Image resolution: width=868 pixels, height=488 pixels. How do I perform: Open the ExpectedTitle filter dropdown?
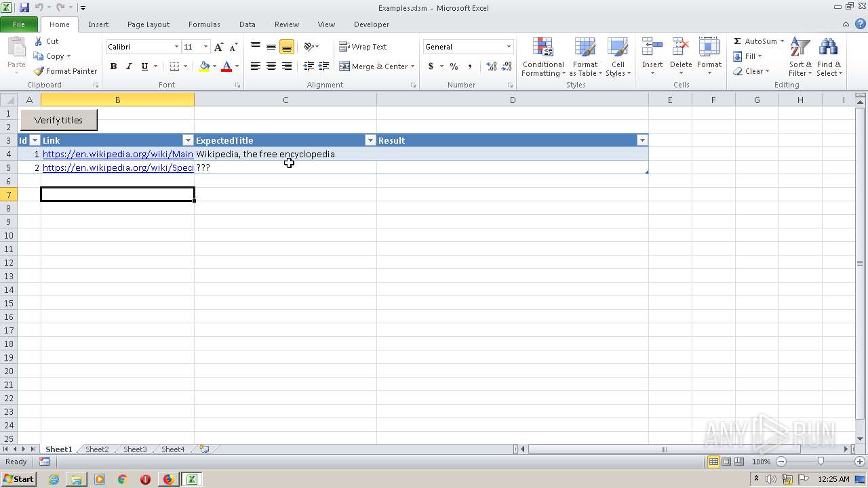click(370, 140)
